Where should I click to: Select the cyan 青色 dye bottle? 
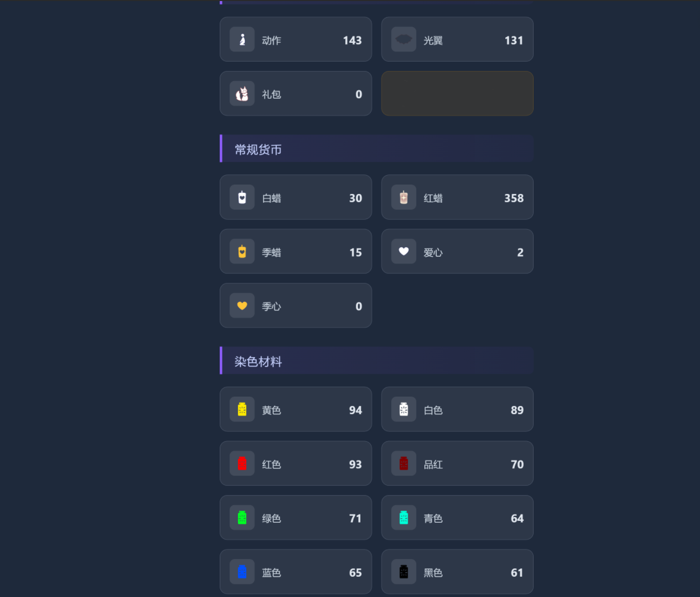403,518
